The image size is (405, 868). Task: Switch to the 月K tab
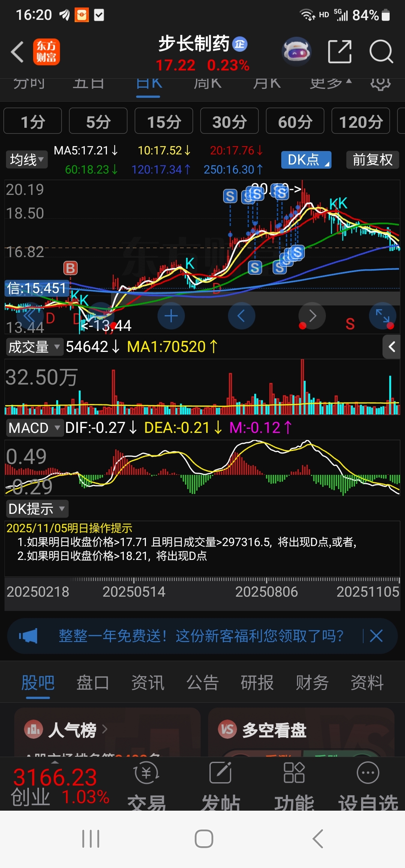(x=267, y=83)
